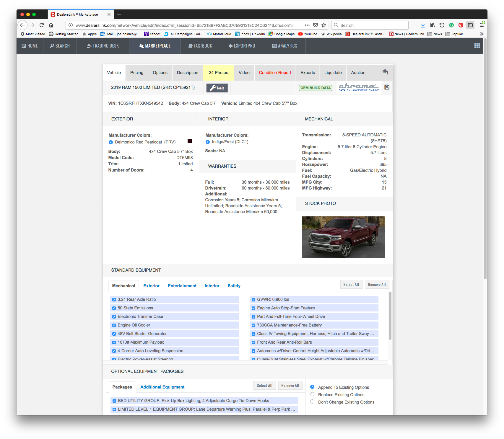Open the Yahoo! bookmark
The image size is (504, 439).
point(152,34)
